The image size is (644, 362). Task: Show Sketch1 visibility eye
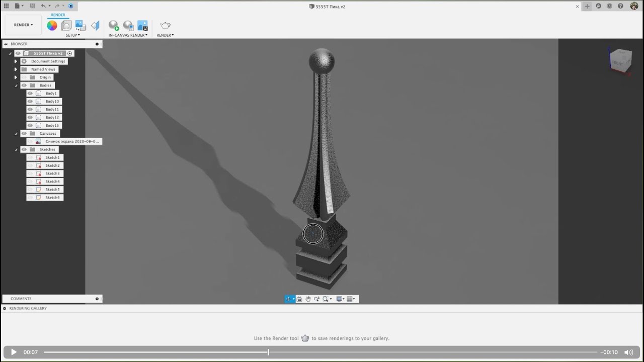click(x=30, y=158)
